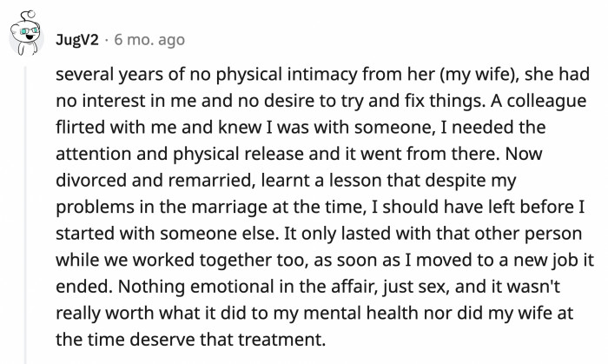Visit the JugV2 user profile

click(77, 40)
